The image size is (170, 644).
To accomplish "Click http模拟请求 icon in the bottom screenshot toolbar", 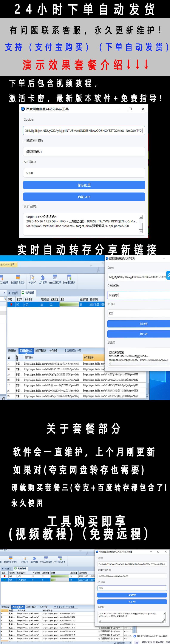I will click(x=60, y=560).
